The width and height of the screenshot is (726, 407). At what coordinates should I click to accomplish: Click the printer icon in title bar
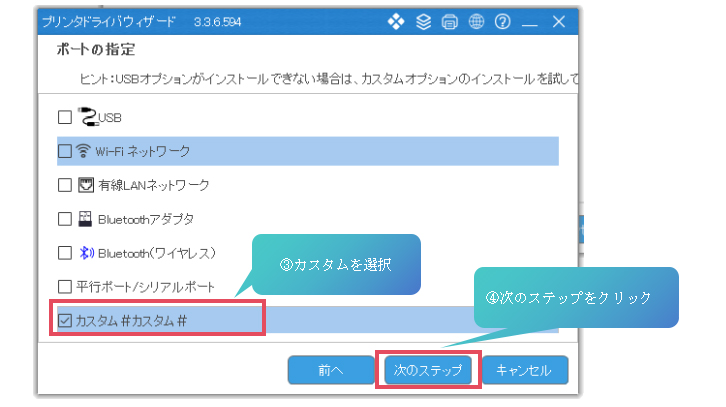(x=450, y=22)
